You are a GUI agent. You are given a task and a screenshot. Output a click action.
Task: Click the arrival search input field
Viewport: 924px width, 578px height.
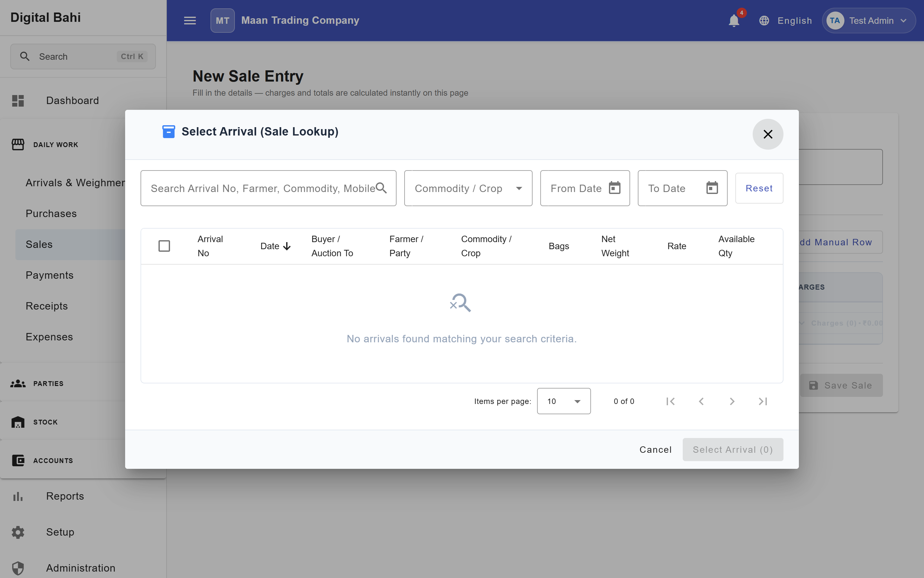269,188
